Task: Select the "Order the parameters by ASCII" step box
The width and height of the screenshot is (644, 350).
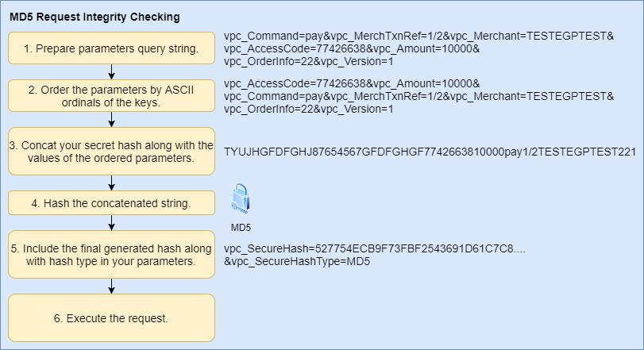Action: coord(111,96)
